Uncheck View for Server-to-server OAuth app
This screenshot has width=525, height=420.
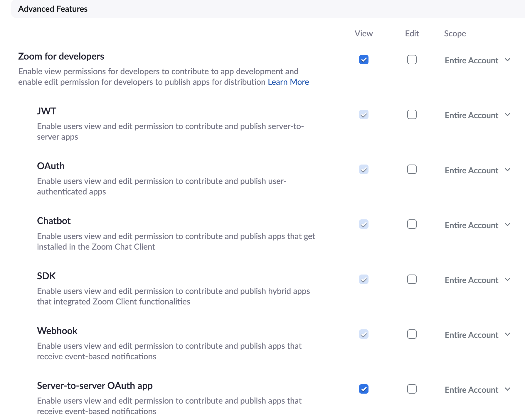pos(364,389)
